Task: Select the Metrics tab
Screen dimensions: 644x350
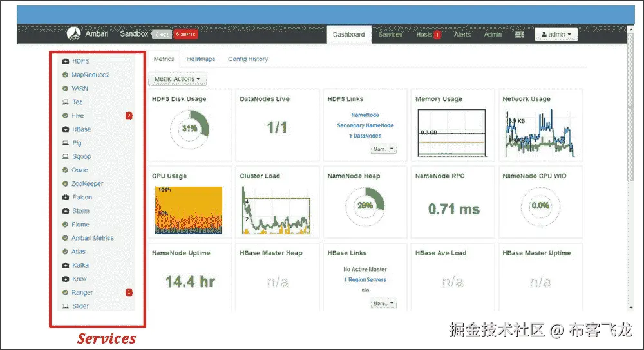Action: point(164,59)
